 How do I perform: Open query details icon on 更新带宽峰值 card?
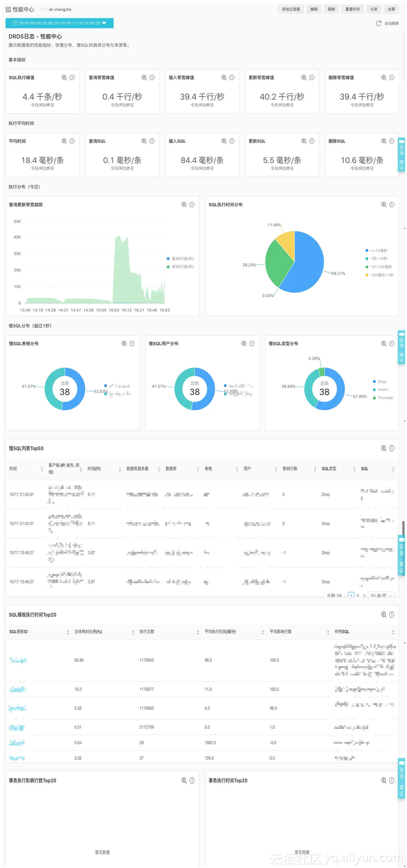(x=304, y=78)
